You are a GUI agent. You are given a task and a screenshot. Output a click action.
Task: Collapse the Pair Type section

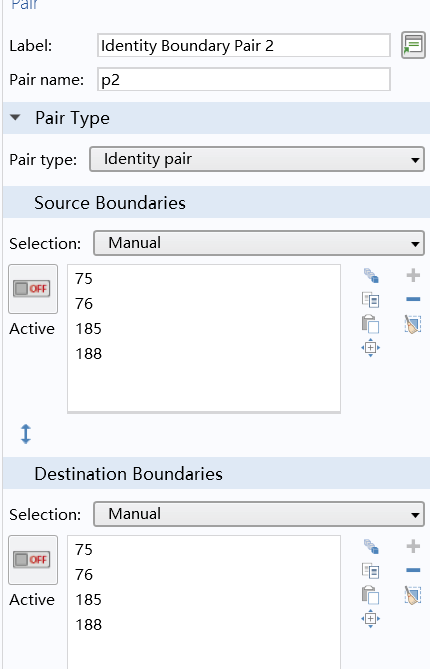point(15,118)
